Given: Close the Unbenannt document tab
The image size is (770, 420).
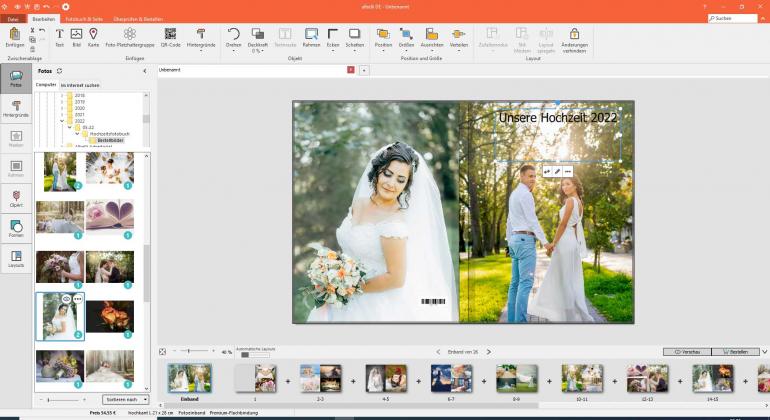Looking at the screenshot, I should (x=351, y=70).
